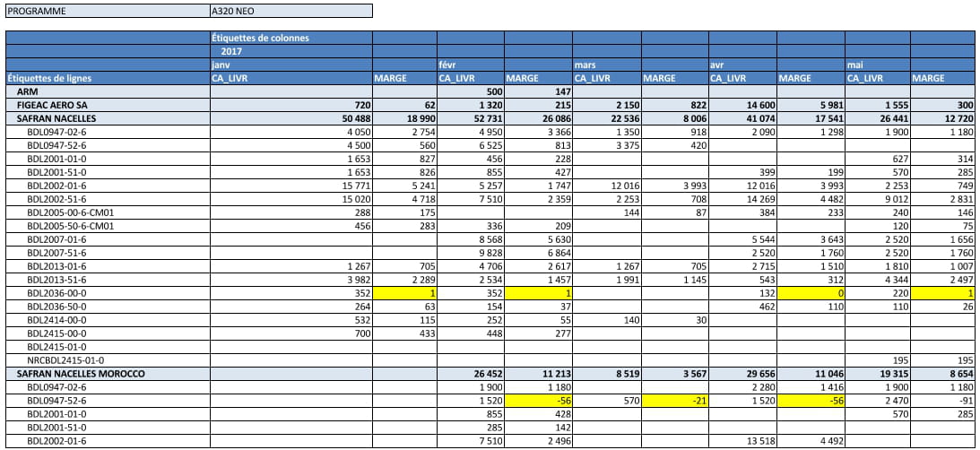
Task: Select MOROCCO total 26 452
Action: 470,373
